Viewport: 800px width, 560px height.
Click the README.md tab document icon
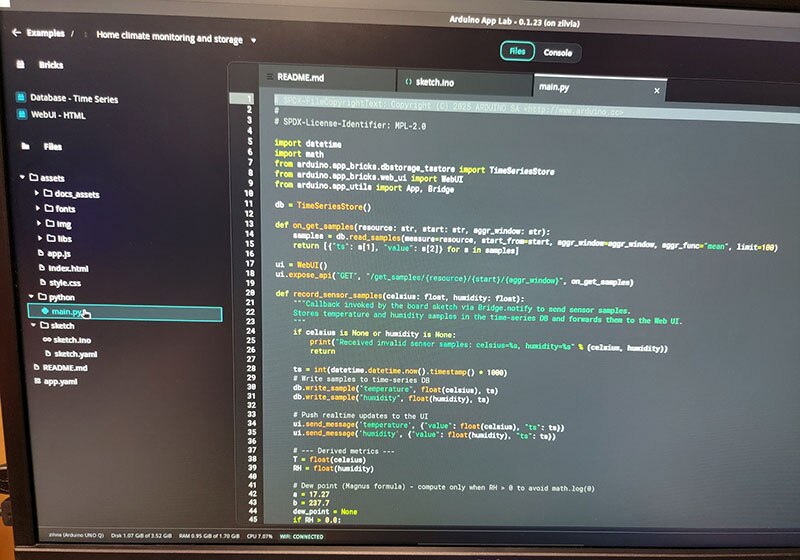(x=267, y=79)
